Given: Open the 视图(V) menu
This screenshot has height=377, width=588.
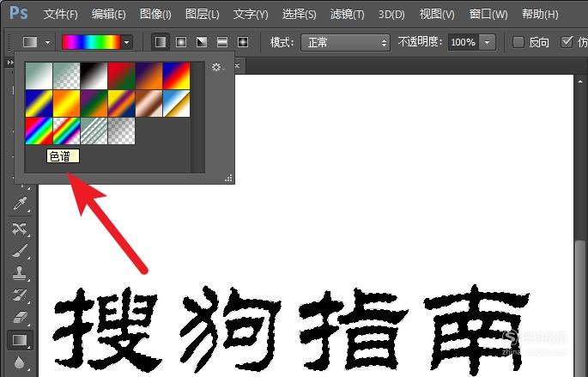Looking at the screenshot, I should (x=437, y=15).
